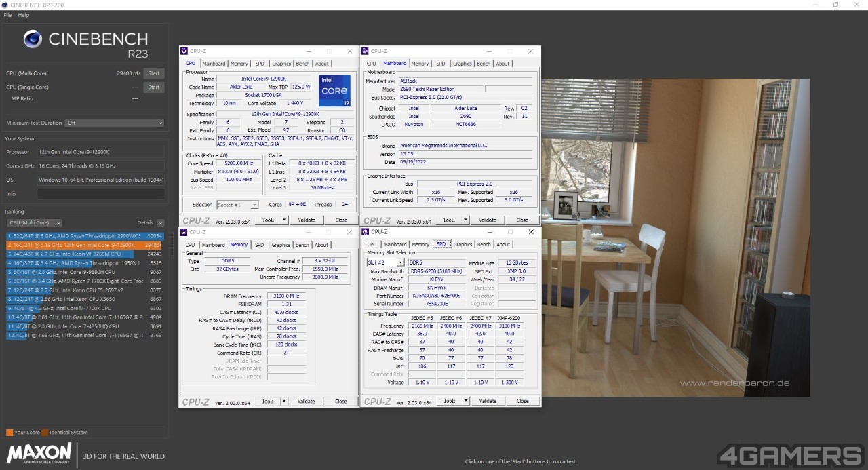The height and width of the screenshot is (470, 868).
Task: Open Graphics tab in CPU-Z CPU window
Action: point(281,64)
